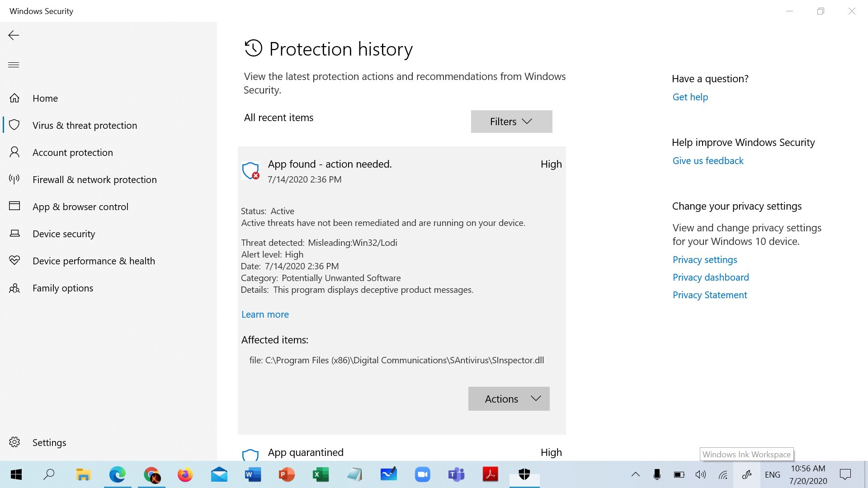Select the Status: Active line
Screen dimensions: 868x488
click(x=267, y=211)
